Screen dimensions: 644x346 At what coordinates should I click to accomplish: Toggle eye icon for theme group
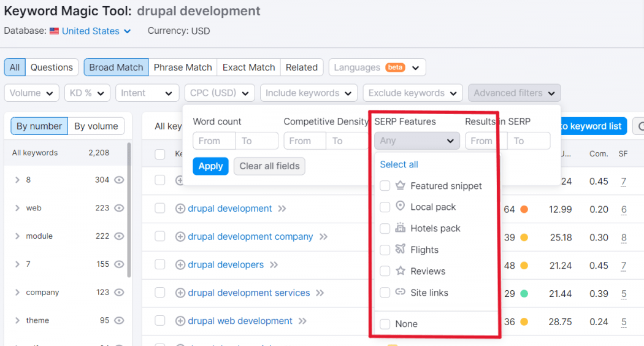click(119, 320)
